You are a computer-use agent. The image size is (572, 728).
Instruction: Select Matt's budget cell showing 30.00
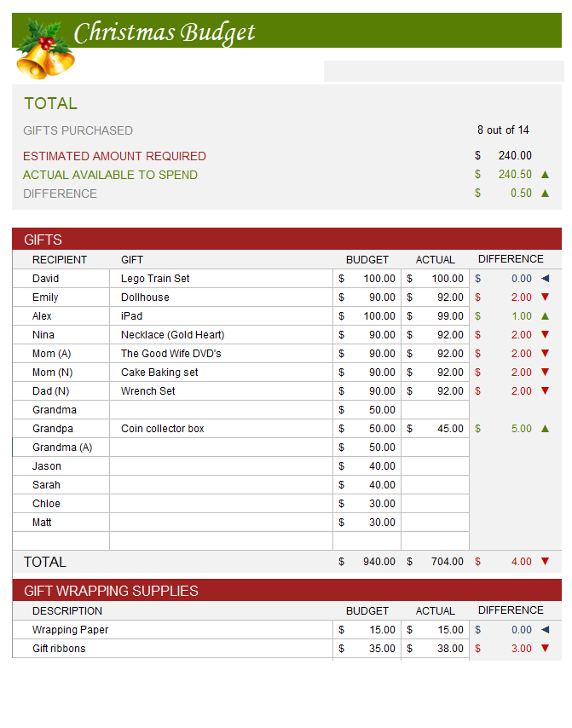coord(367,523)
